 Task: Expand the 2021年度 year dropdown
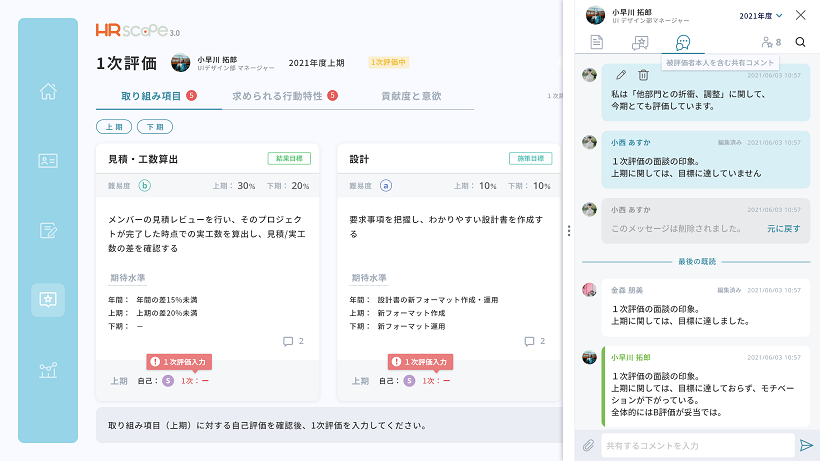pyautogui.click(x=761, y=16)
